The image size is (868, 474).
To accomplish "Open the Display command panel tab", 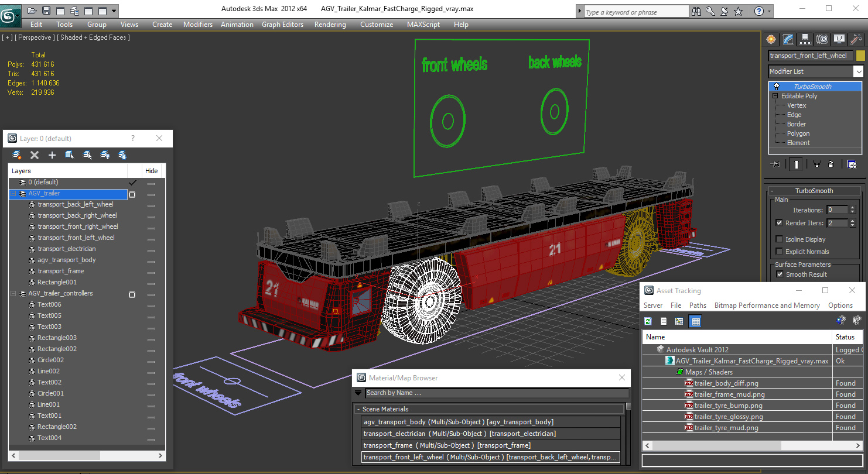I will pos(839,39).
